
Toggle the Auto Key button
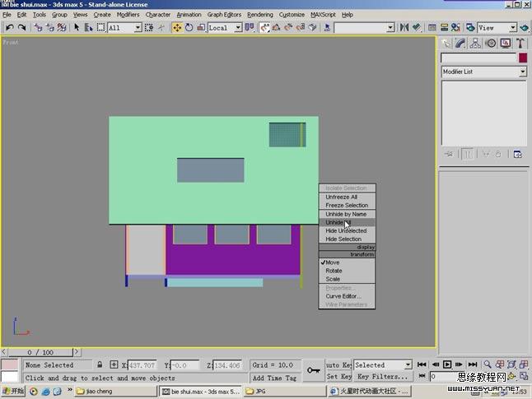pyautogui.click(x=338, y=364)
